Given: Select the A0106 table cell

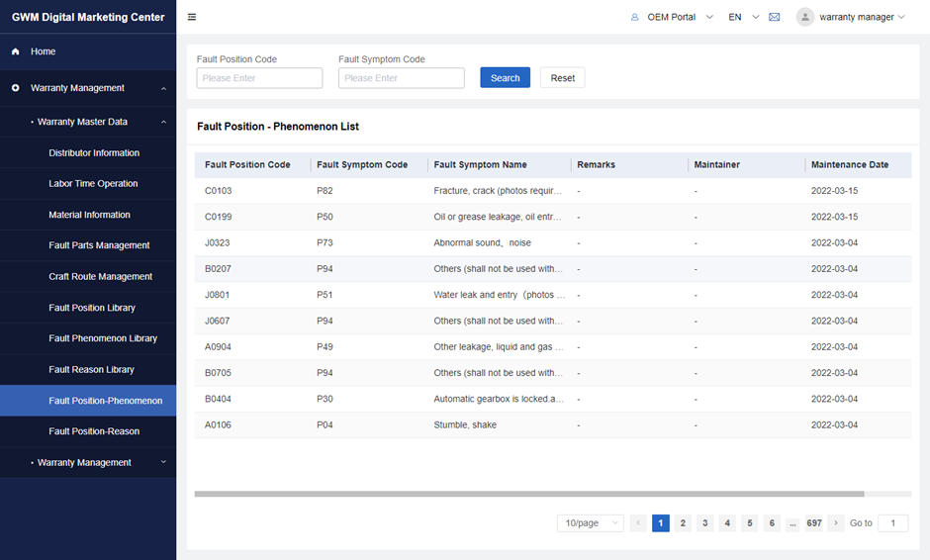Looking at the screenshot, I should tap(218, 425).
